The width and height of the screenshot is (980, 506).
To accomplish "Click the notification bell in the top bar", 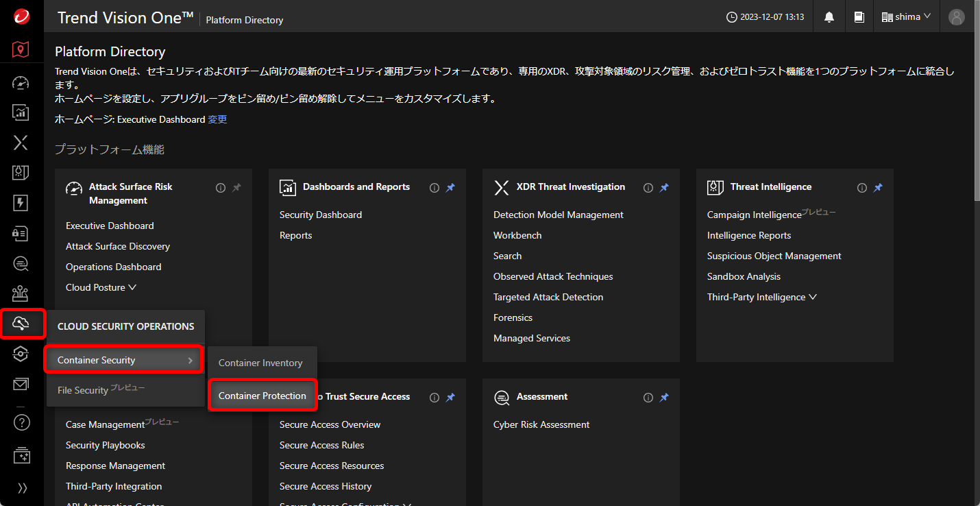I will 829,16.
